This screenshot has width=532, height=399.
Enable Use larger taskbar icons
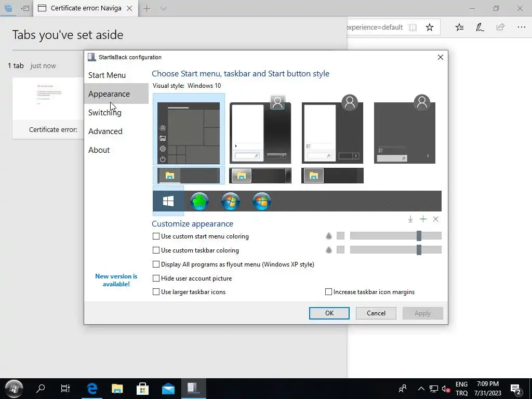[x=189, y=292]
